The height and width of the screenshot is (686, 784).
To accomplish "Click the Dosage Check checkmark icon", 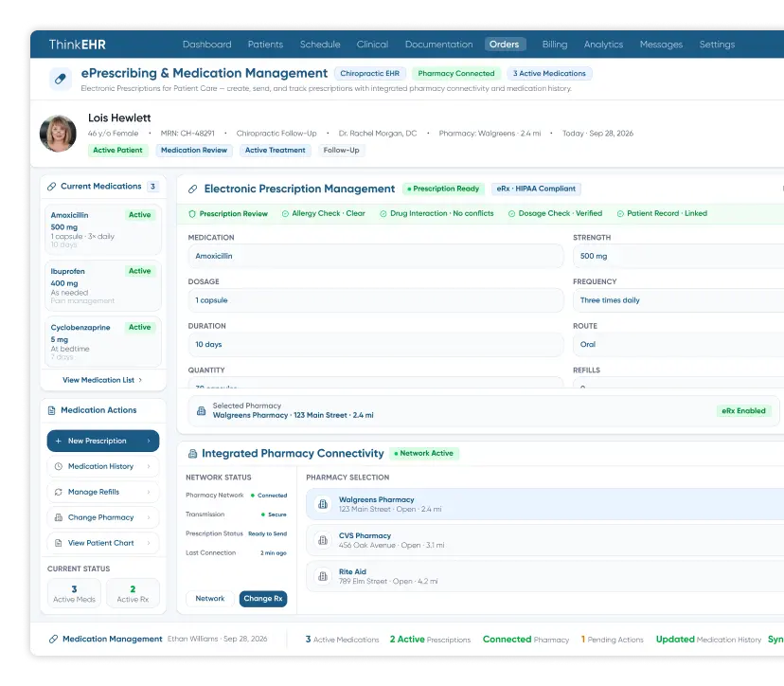I will click(x=511, y=213).
